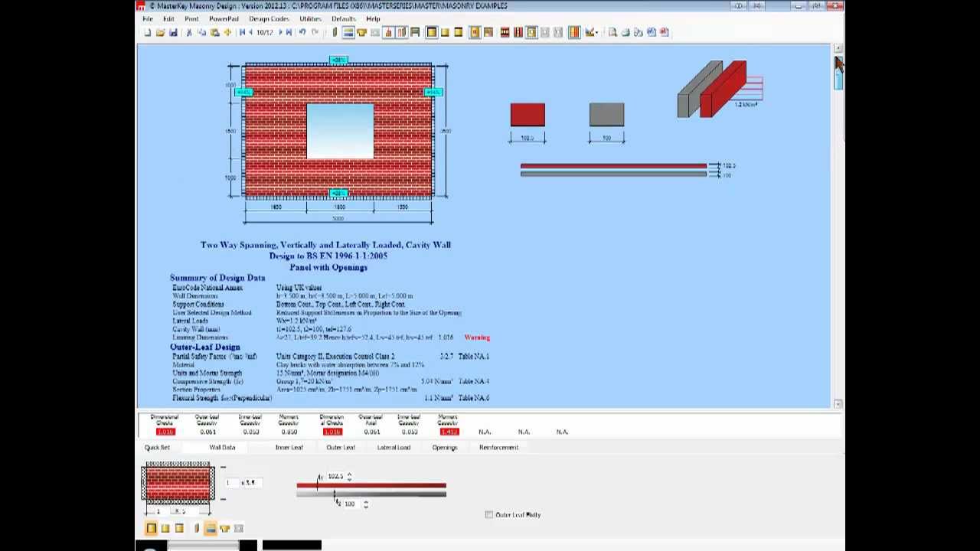This screenshot has height=551, width=980.
Task: Click the print preview magnifier toolbar icon
Action: pos(612,32)
